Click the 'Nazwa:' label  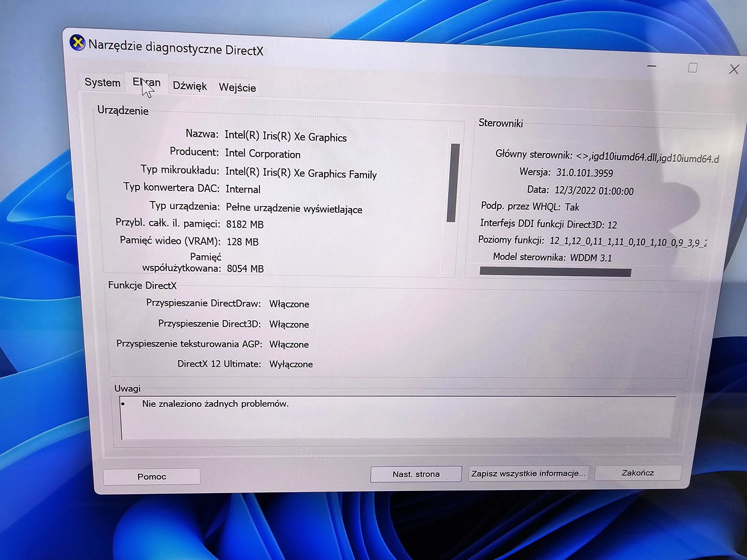202,134
